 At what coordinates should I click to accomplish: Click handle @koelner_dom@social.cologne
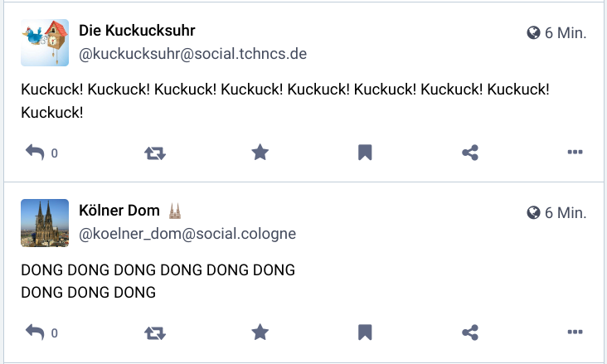187,235
